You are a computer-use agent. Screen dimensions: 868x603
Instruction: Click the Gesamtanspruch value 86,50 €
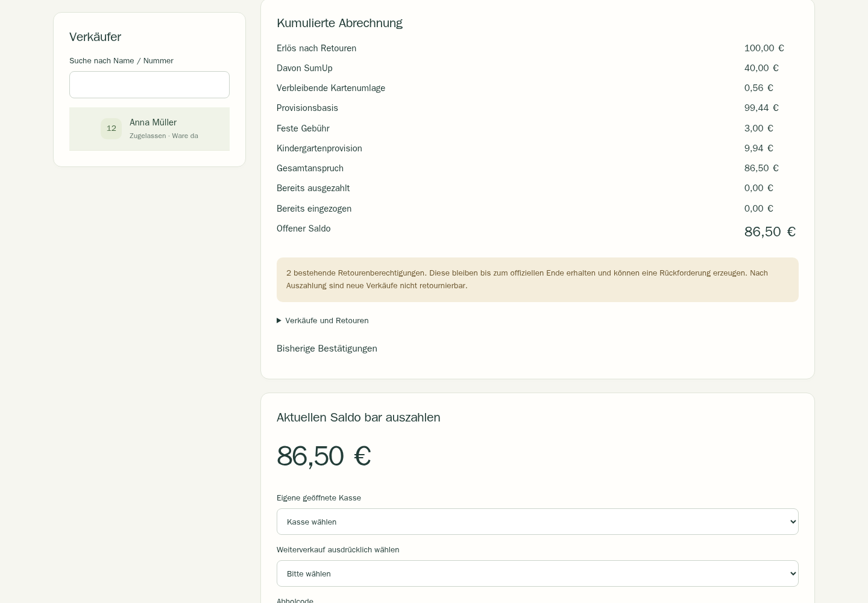761,168
